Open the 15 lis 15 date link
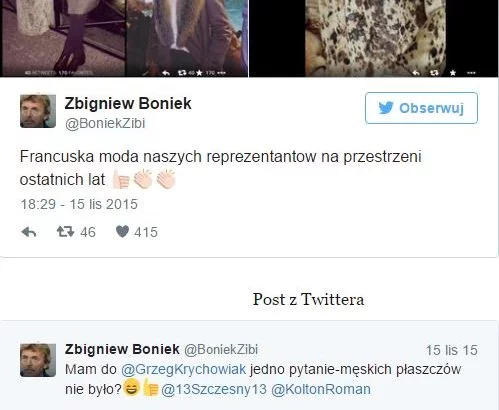 [x=452, y=350]
